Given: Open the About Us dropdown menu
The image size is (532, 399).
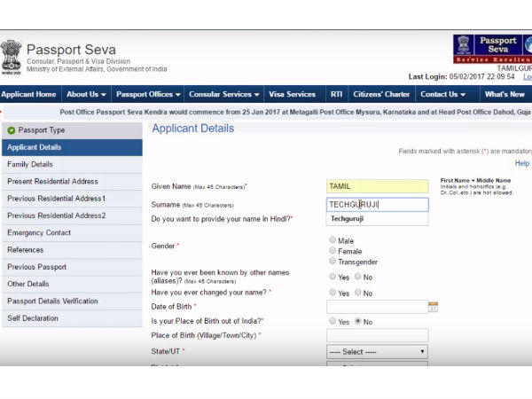Looking at the screenshot, I should click(86, 94).
